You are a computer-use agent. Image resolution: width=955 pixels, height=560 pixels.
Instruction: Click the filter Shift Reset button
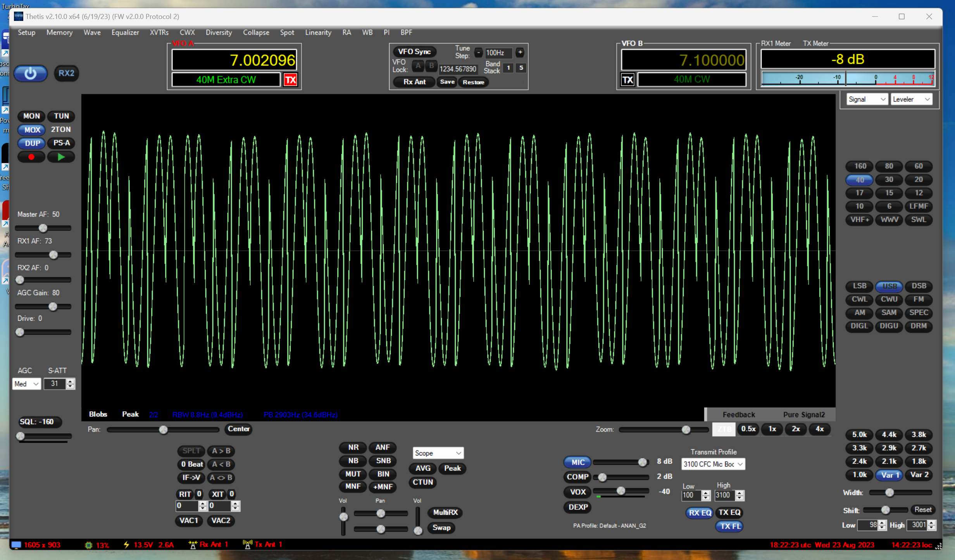point(922,510)
